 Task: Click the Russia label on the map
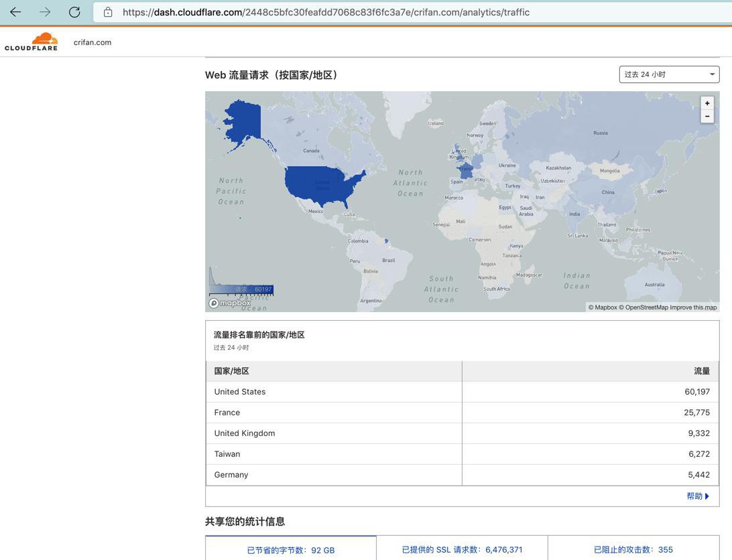coord(601,133)
